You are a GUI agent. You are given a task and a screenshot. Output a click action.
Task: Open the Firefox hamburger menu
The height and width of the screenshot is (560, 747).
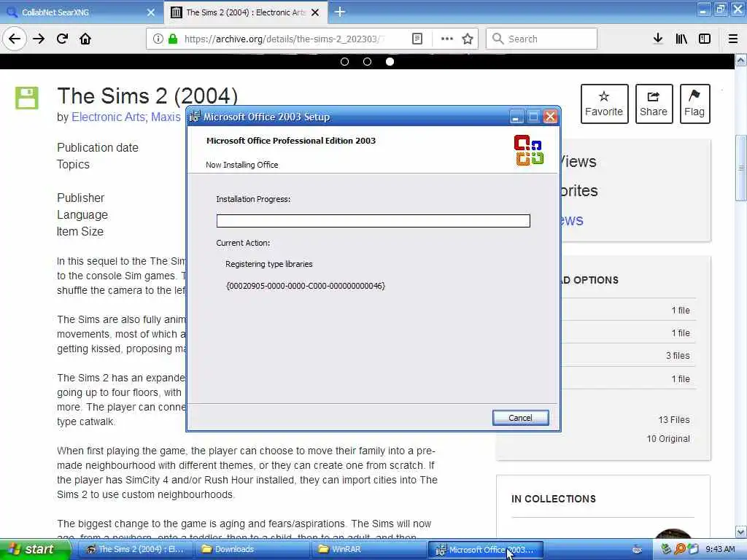pos(733,39)
